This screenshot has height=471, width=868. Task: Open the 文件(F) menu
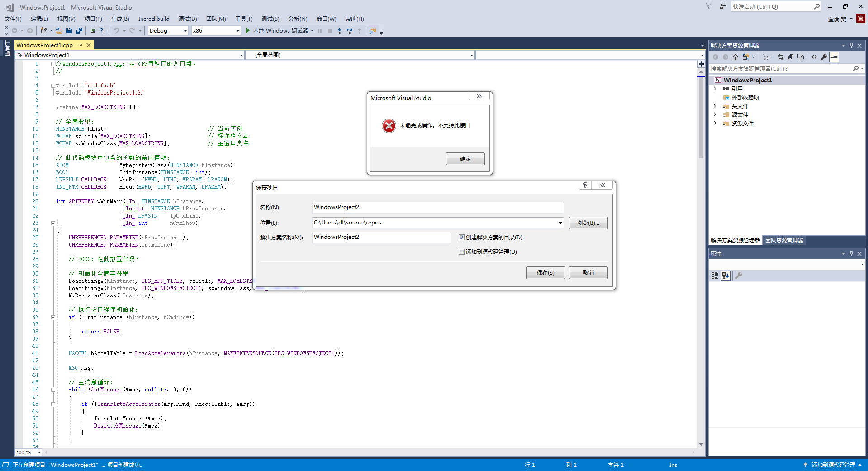point(13,19)
